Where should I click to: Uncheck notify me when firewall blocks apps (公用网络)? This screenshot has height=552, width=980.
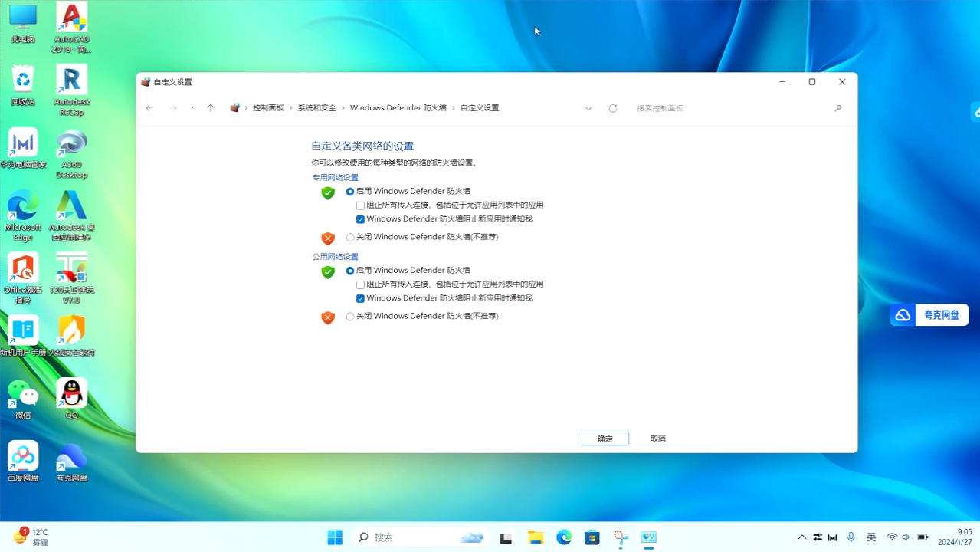point(360,297)
